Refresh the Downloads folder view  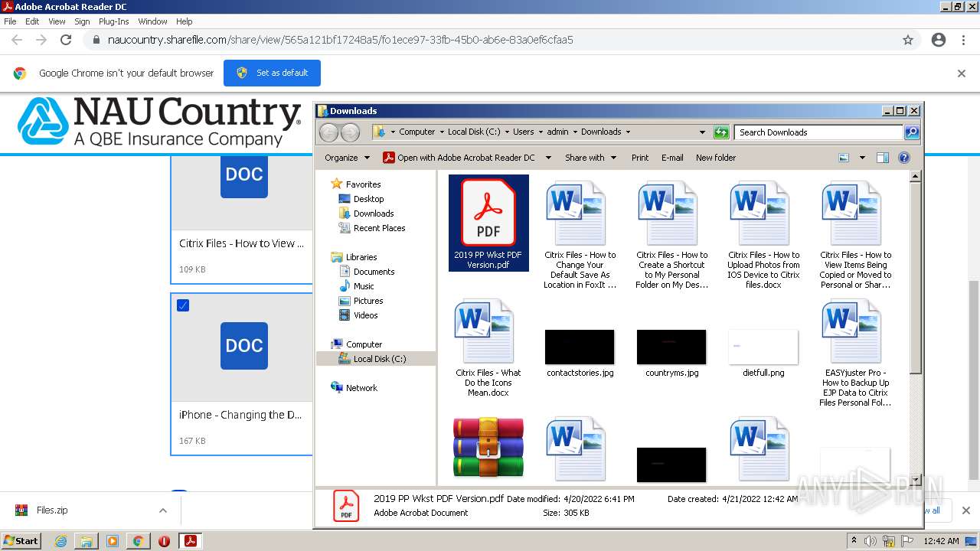click(x=721, y=132)
